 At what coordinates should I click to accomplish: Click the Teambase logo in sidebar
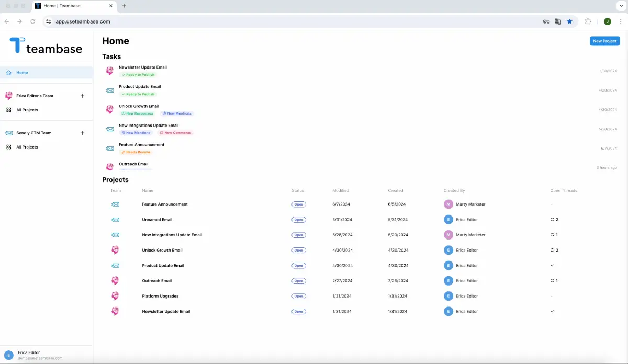click(46, 46)
